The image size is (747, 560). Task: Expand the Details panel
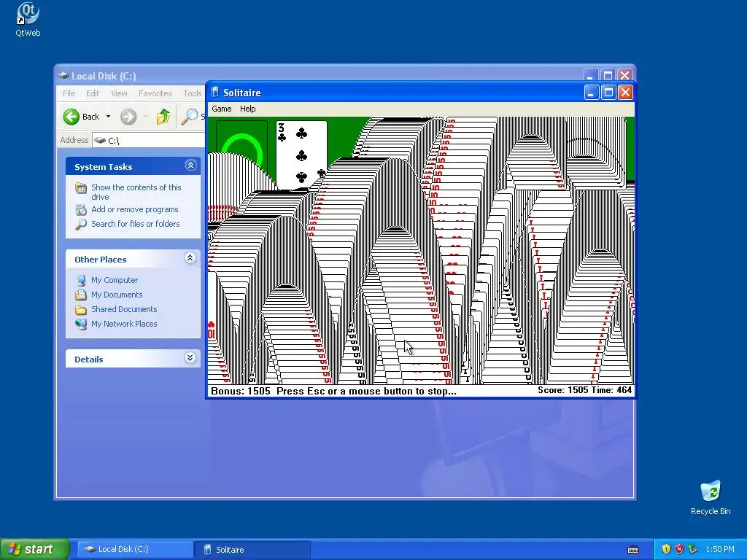pos(190,358)
